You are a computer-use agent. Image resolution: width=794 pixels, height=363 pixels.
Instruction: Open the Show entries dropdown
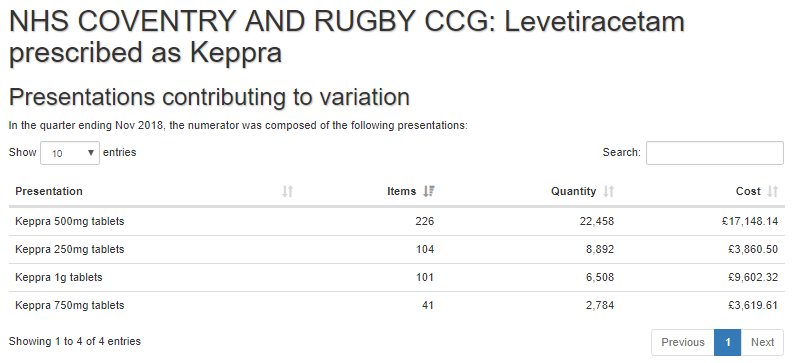click(70, 153)
